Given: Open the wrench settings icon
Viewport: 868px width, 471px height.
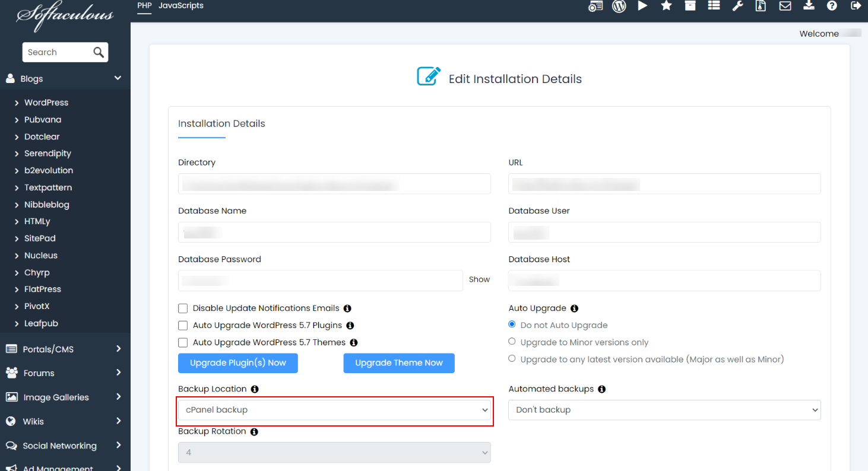Looking at the screenshot, I should (737, 6).
